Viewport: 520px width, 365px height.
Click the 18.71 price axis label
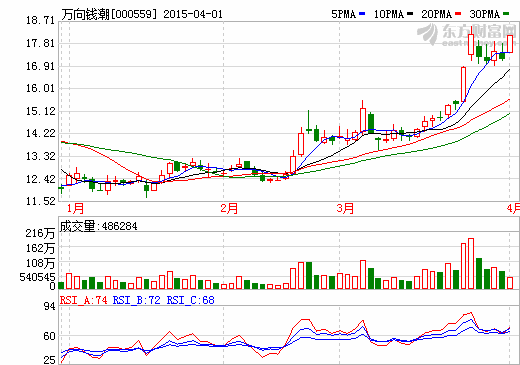click(40, 21)
